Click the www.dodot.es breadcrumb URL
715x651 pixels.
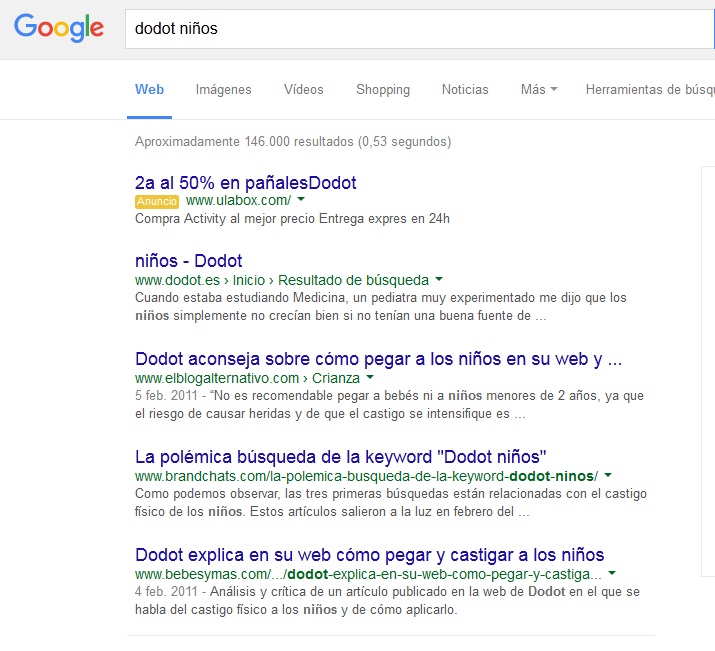(282, 280)
